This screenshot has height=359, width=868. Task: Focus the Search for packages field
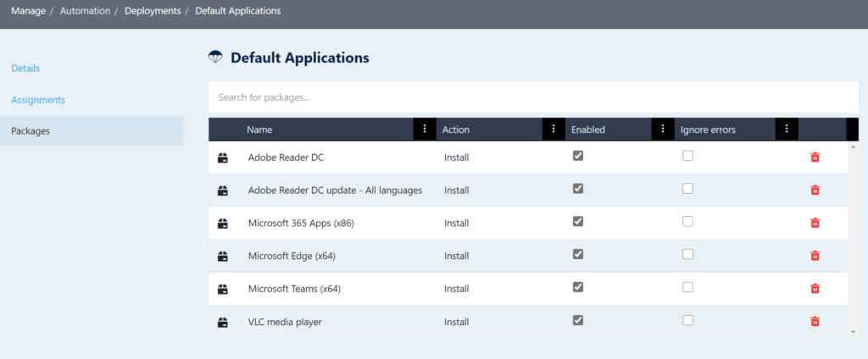click(x=532, y=97)
